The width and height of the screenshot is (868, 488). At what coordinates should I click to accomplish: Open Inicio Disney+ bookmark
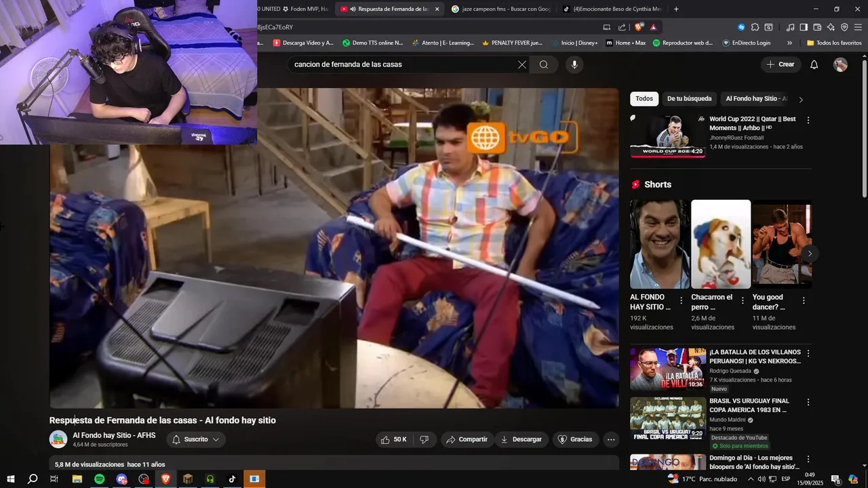(x=575, y=43)
